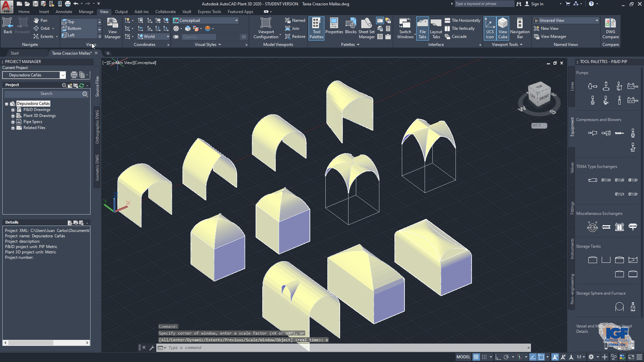Open the Annotate ribbon tab

coord(64,12)
